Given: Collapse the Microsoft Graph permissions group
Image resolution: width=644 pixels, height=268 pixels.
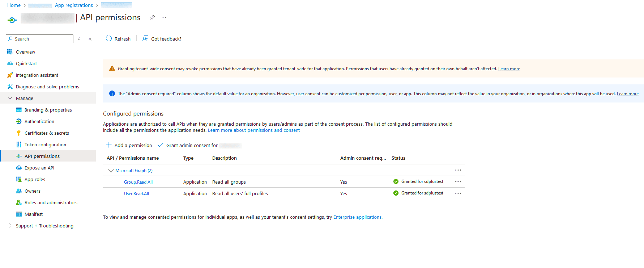Looking at the screenshot, I should 111,171.
